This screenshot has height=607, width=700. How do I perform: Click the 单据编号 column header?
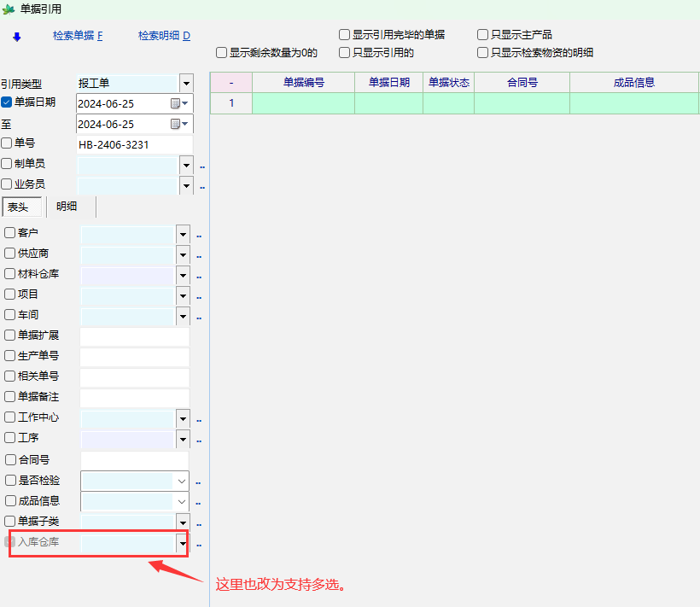(x=303, y=83)
